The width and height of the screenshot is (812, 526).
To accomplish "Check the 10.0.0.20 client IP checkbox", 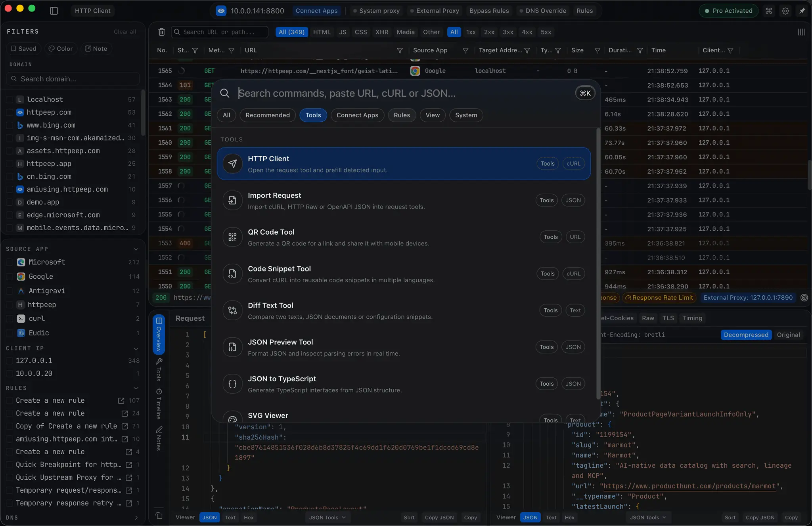I will pyautogui.click(x=10, y=373).
